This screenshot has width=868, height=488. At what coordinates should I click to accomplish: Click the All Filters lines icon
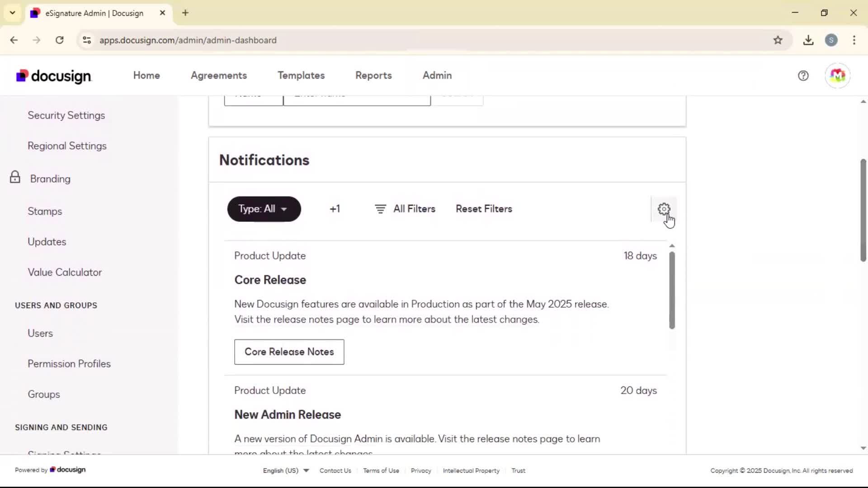[380, 209]
